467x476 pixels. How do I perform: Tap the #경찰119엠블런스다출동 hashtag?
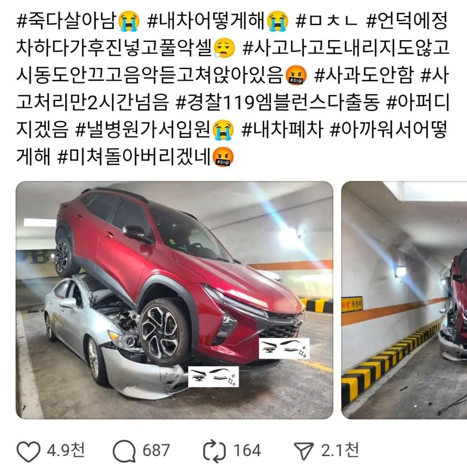point(278,102)
